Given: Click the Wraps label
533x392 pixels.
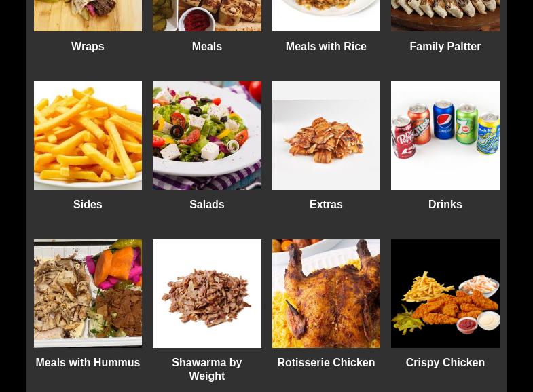Looking at the screenshot, I should [x=88, y=47].
